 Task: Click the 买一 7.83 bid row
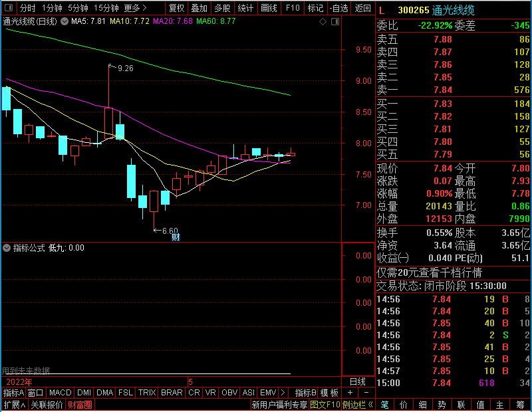454,104
